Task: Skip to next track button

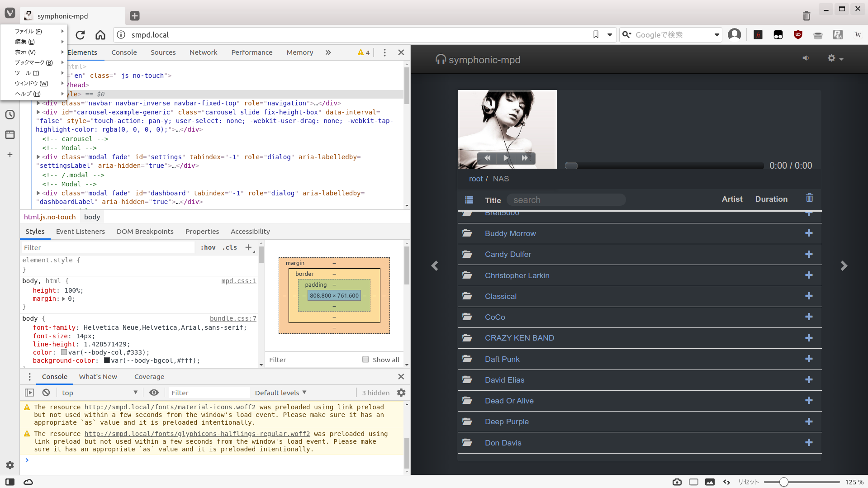Action: point(525,158)
